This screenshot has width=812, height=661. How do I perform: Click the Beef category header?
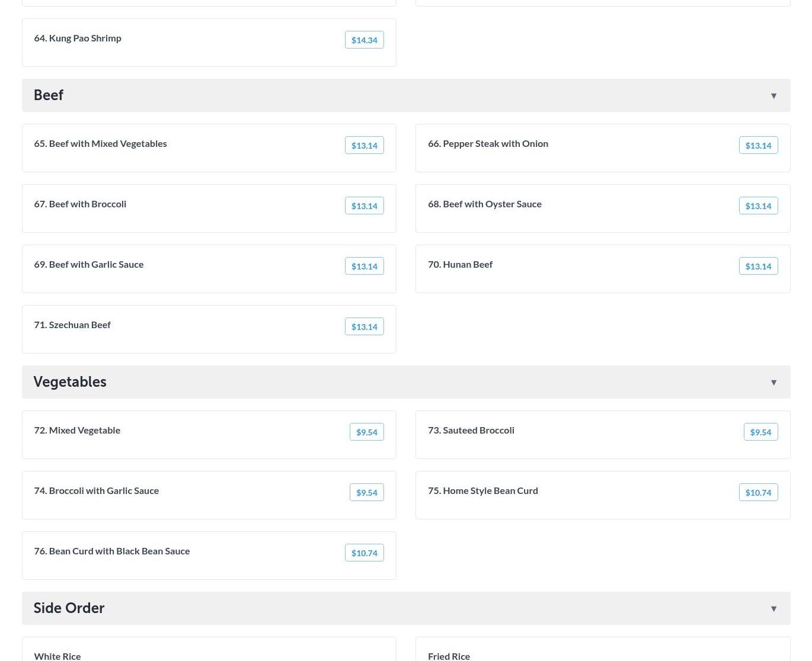[49, 95]
